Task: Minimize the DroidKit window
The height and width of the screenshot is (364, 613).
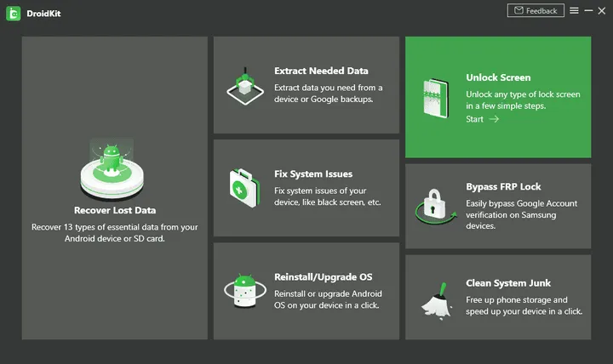Action: coord(587,10)
